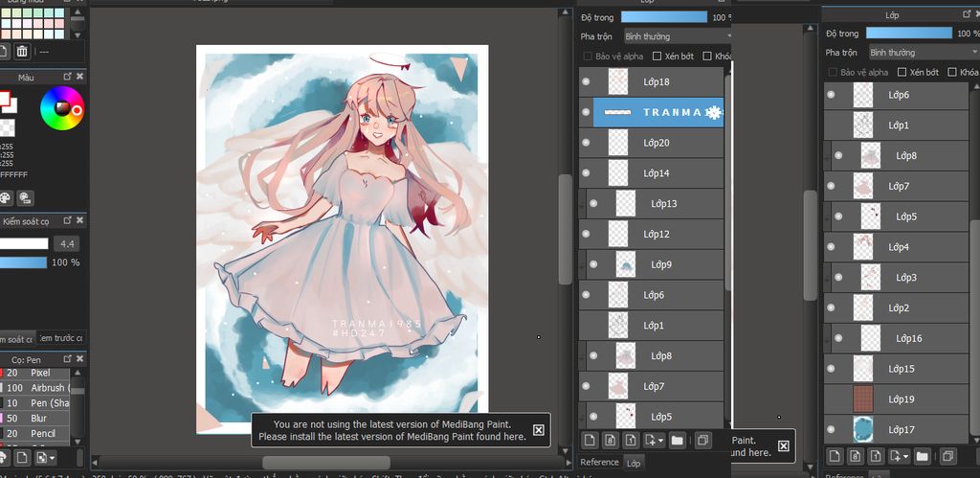980x478 pixels.
Task: Open the Pha trộn dropdown in right panel
Action: click(924, 53)
